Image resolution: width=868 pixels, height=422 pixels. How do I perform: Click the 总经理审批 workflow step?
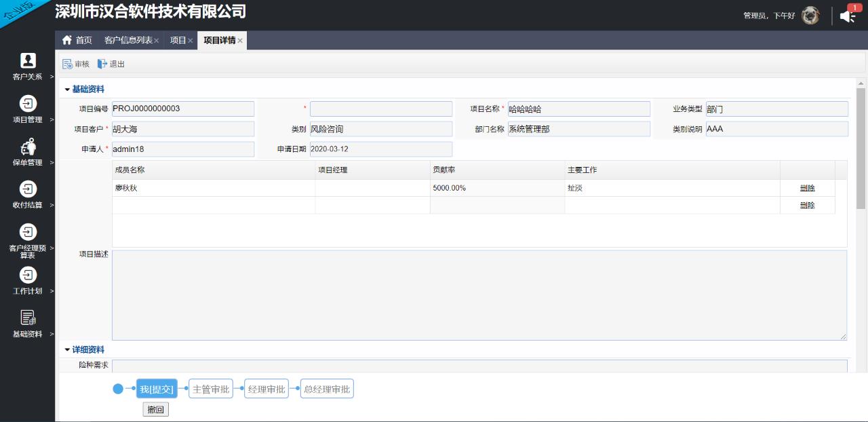click(x=327, y=389)
